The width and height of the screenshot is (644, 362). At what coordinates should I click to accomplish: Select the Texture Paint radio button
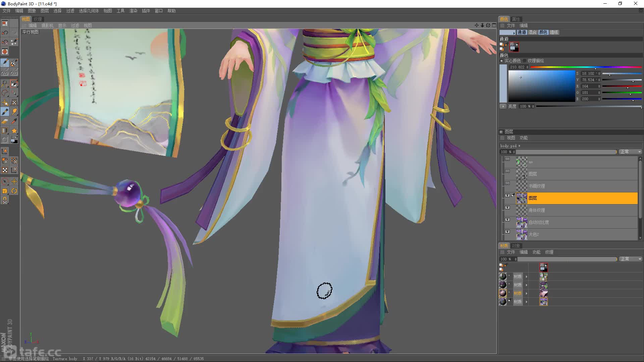coord(525,61)
